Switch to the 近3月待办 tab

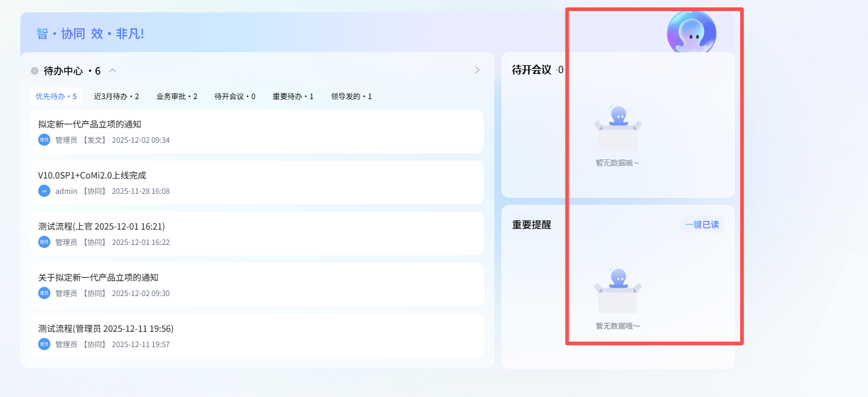tap(116, 97)
